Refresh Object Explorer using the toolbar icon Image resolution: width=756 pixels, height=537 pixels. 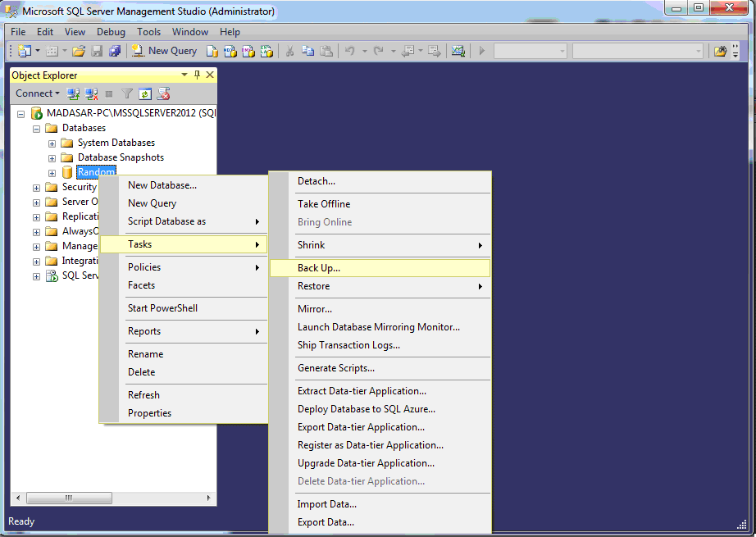[x=145, y=93]
